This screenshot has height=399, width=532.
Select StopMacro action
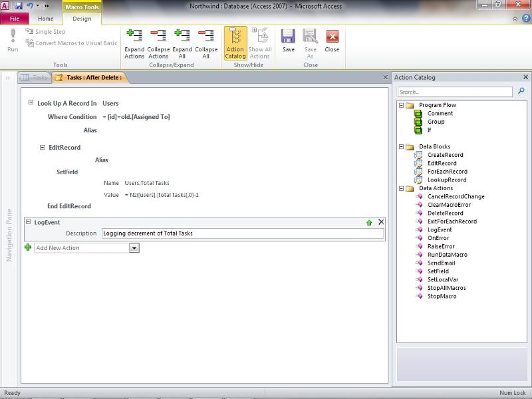point(442,296)
